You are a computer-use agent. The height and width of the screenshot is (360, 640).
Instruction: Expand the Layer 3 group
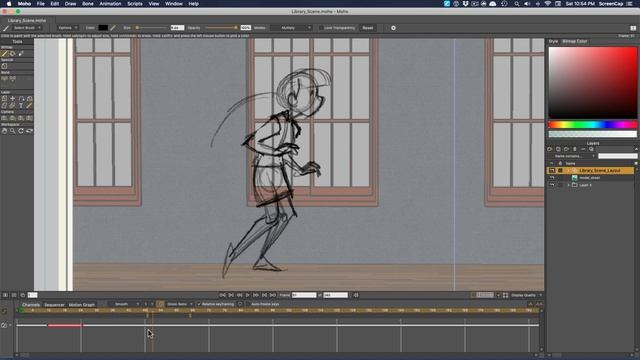click(x=568, y=185)
